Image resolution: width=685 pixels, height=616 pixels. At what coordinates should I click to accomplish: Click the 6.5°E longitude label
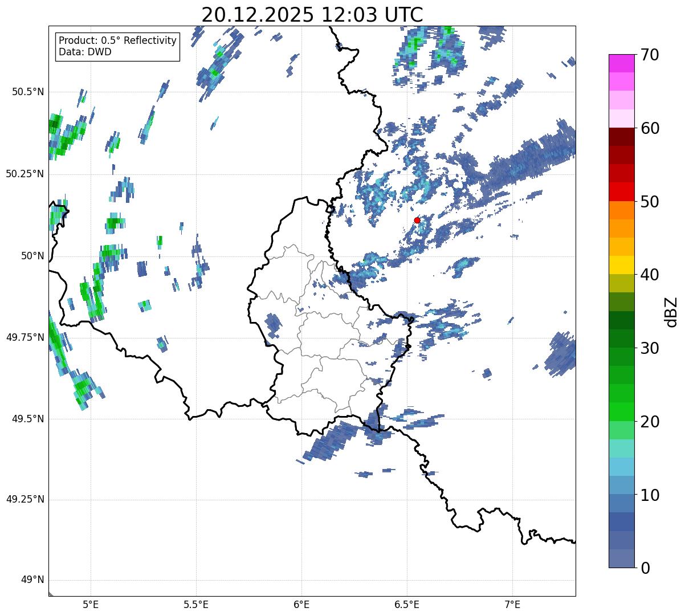(x=407, y=605)
